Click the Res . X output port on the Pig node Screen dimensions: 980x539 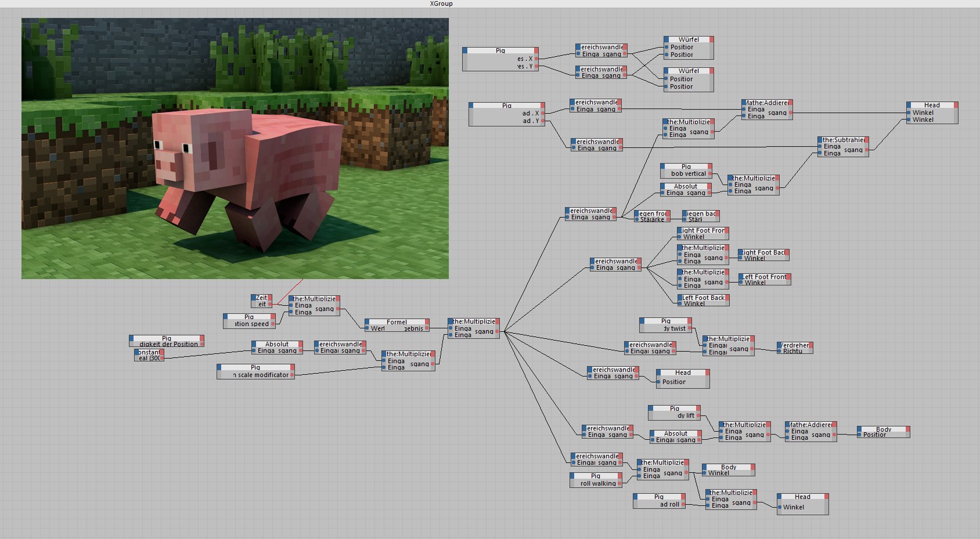click(536, 59)
